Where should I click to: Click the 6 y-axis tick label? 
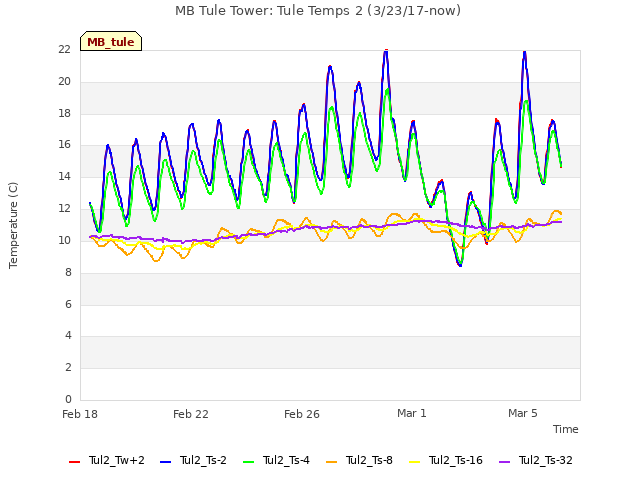(68, 304)
